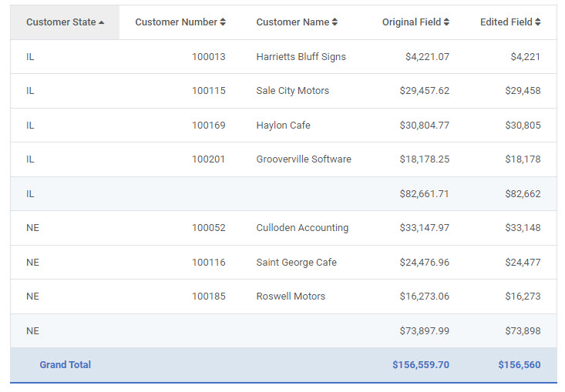This screenshot has width=565, height=392.
Task: Click NE subtotal edited value $73,898
Action: 523,331
